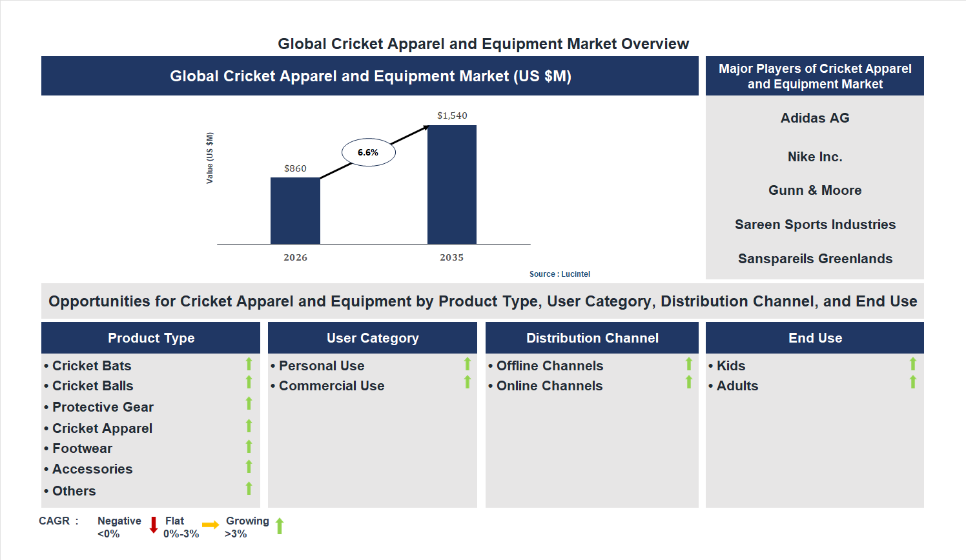Click the green arrow beside Protective Gear
The height and width of the screenshot is (560, 966).
pyautogui.click(x=249, y=405)
